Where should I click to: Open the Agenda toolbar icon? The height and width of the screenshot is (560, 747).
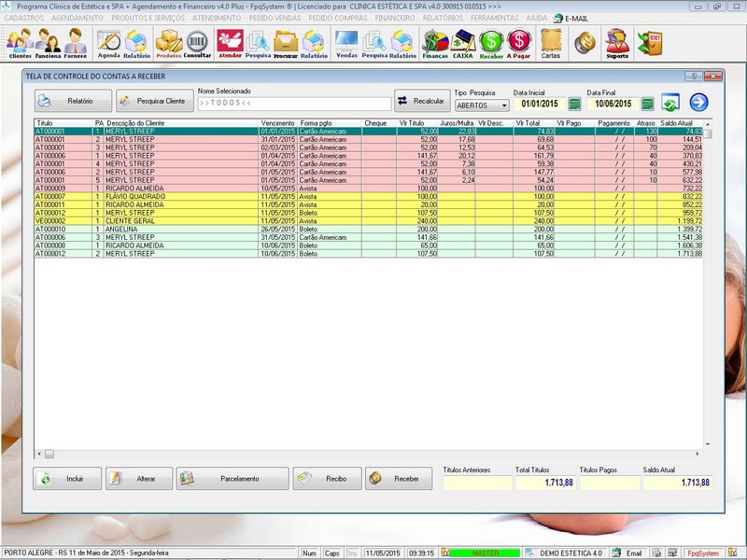point(109,44)
